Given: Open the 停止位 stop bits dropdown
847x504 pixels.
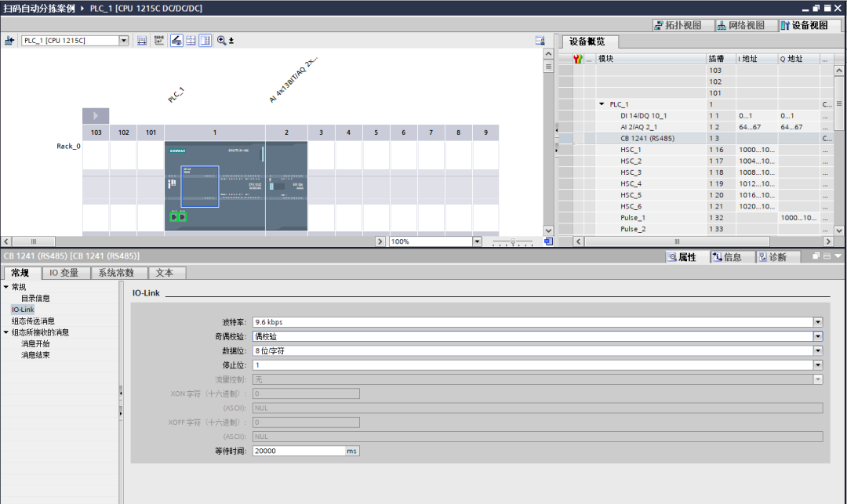Looking at the screenshot, I should (818, 364).
